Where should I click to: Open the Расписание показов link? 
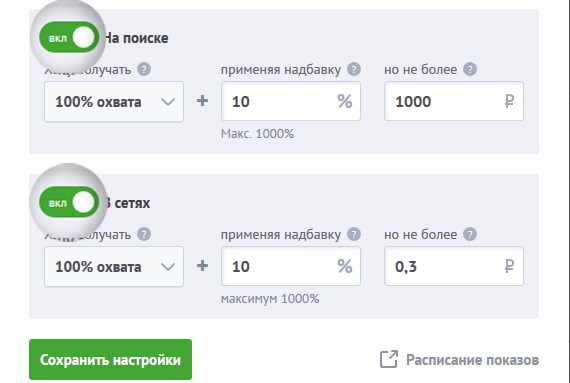472,360
